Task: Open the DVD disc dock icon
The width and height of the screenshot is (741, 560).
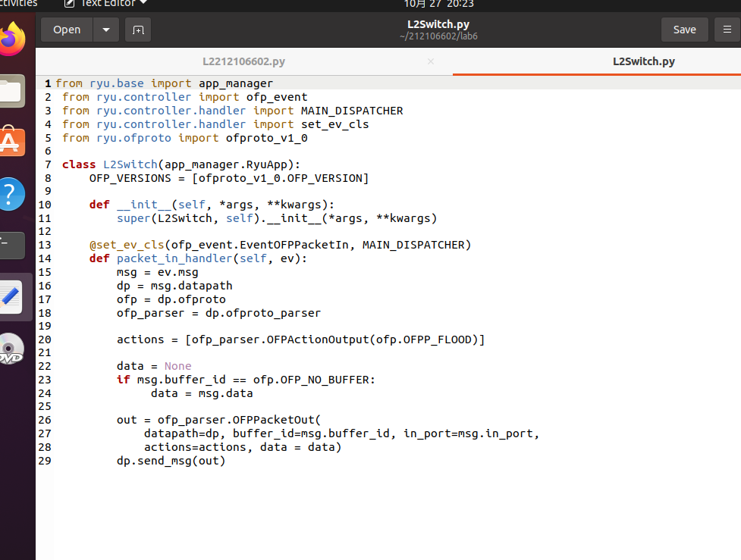Action: [x=11, y=349]
